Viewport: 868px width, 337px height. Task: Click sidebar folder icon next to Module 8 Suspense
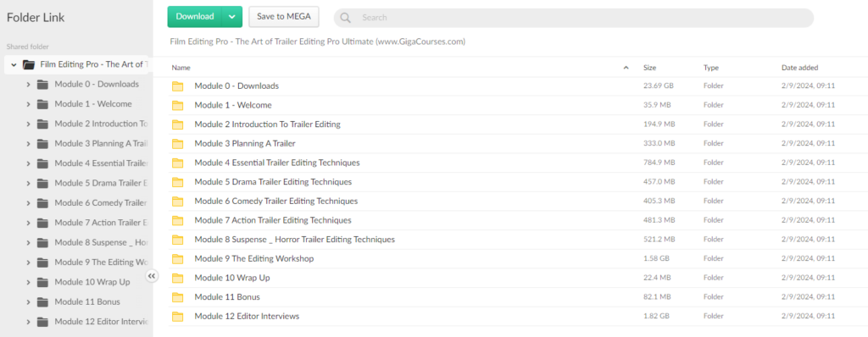click(42, 242)
